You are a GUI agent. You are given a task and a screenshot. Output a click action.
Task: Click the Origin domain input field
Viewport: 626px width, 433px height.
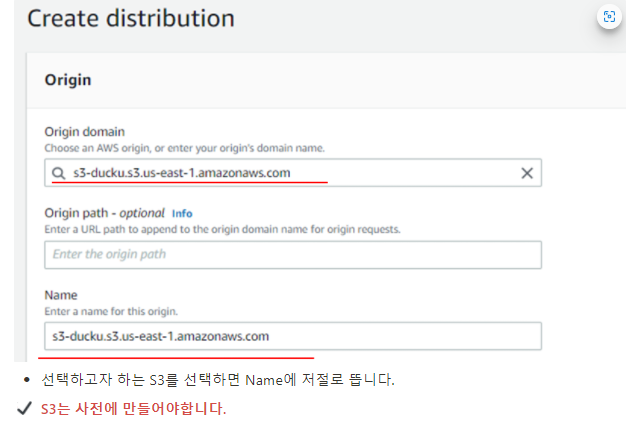[293, 173]
